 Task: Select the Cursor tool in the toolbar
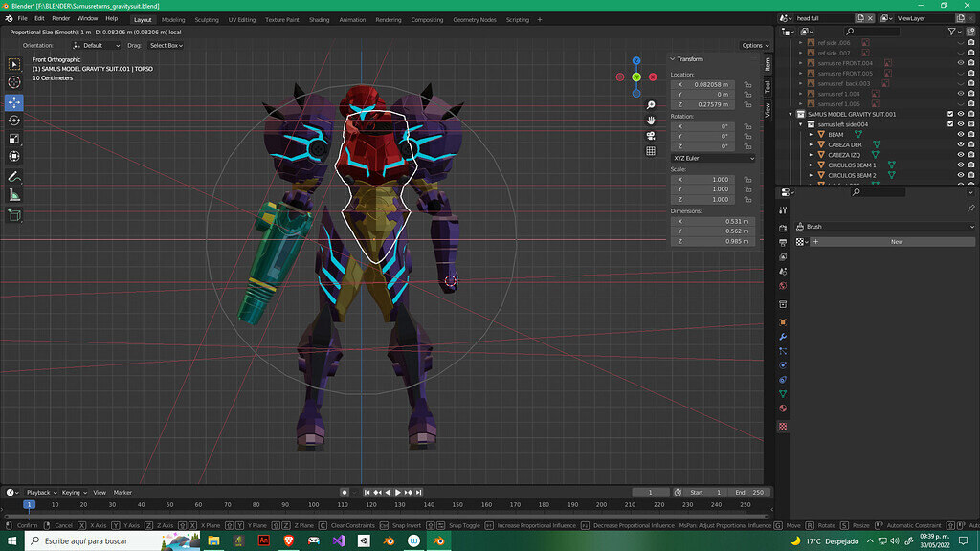(x=14, y=82)
